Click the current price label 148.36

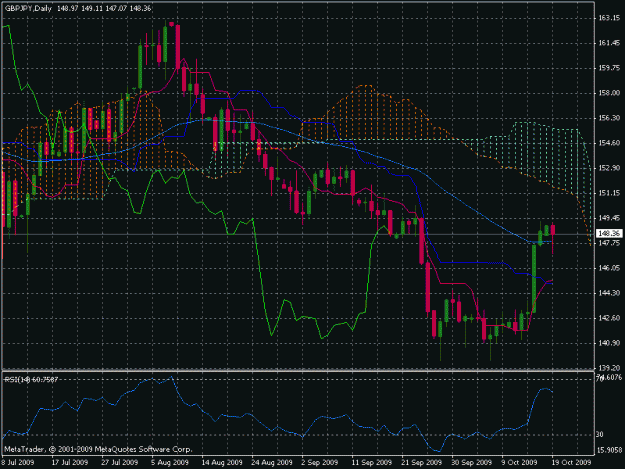pyautogui.click(x=609, y=234)
